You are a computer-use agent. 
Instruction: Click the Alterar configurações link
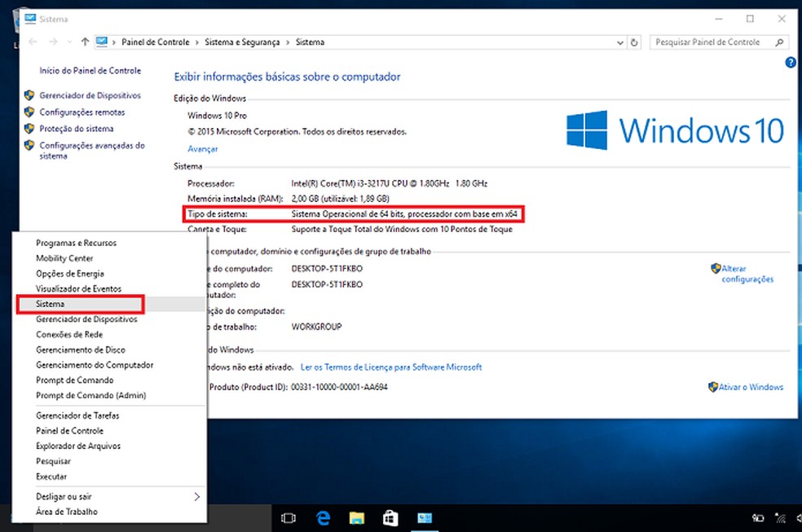click(747, 274)
